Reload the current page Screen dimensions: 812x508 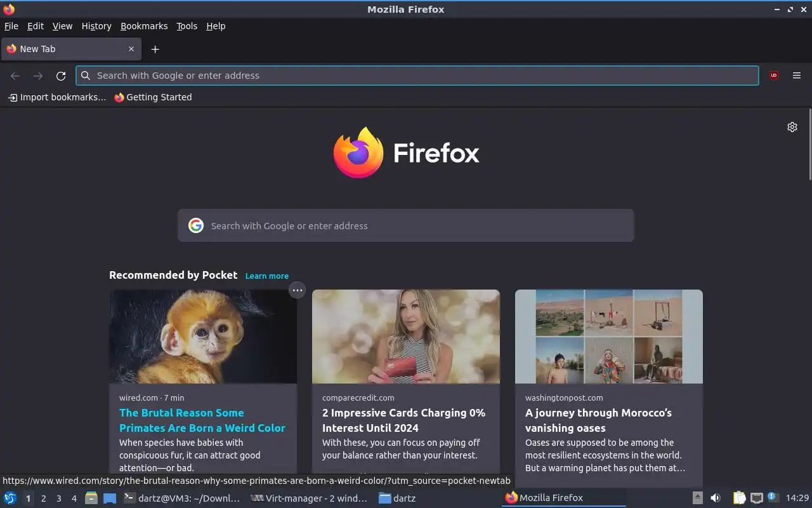pyautogui.click(x=61, y=76)
